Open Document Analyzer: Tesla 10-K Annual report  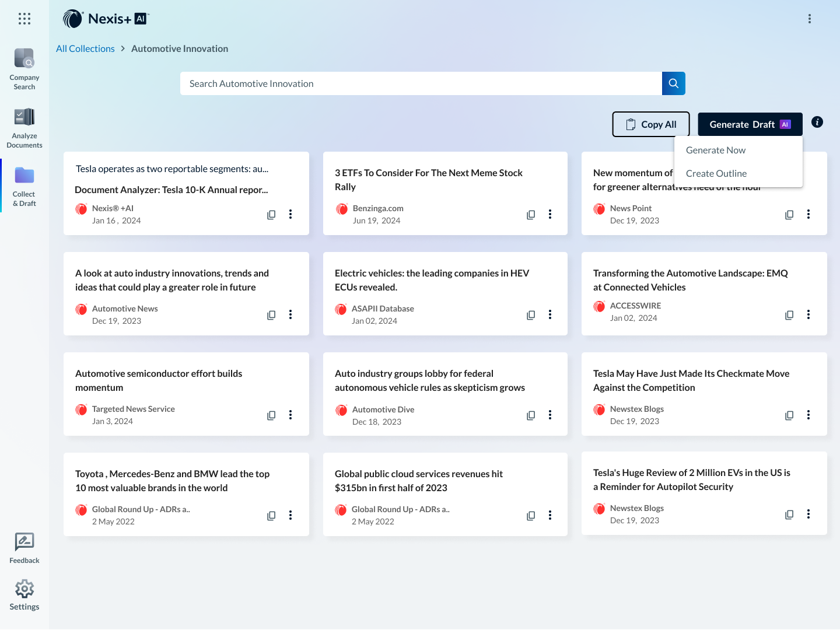click(171, 190)
